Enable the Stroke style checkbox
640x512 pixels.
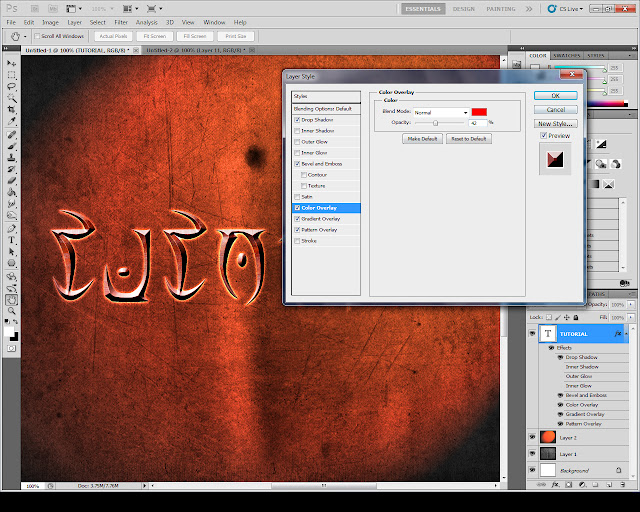click(x=297, y=241)
